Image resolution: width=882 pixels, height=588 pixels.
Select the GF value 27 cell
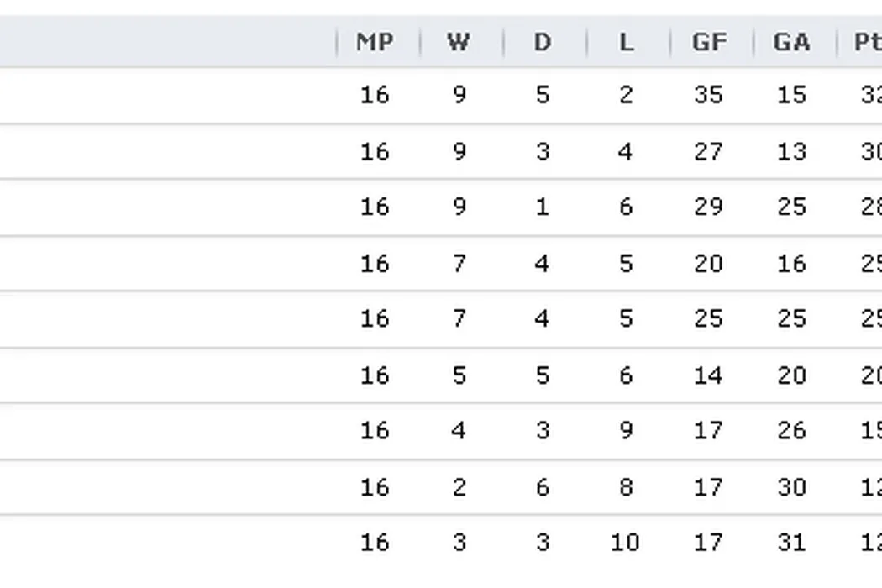709,152
